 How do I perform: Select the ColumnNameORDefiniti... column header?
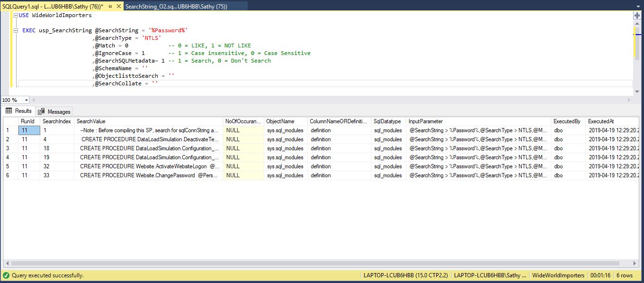point(339,121)
